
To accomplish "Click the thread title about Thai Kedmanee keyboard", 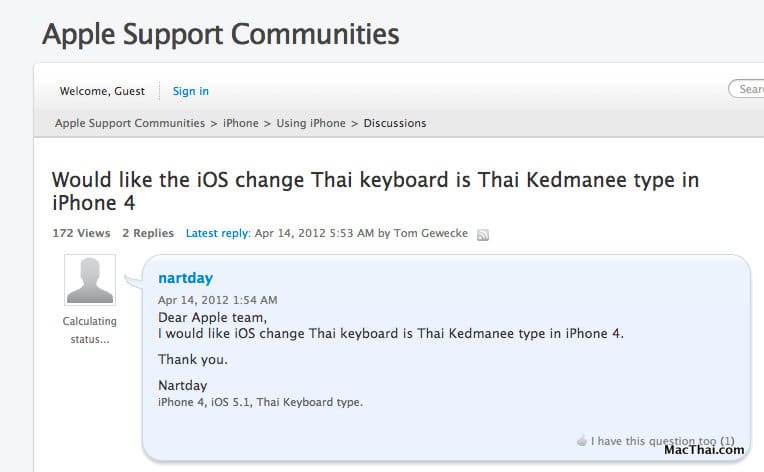I will [375, 191].
